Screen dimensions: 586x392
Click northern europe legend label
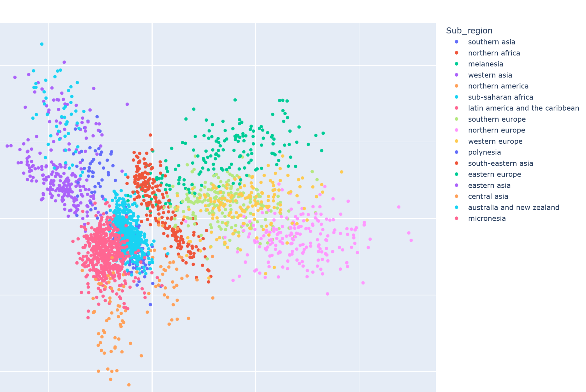point(496,130)
